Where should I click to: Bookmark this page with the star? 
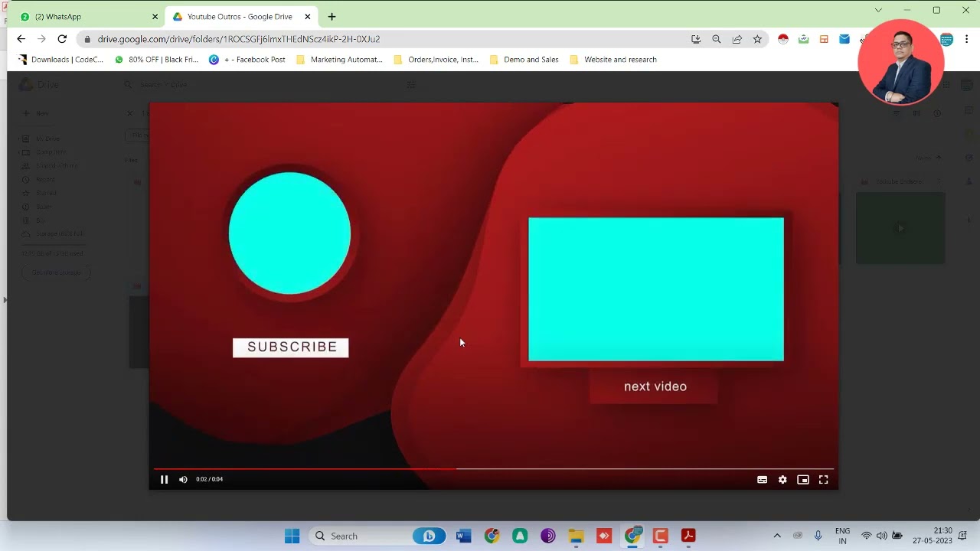coord(757,39)
